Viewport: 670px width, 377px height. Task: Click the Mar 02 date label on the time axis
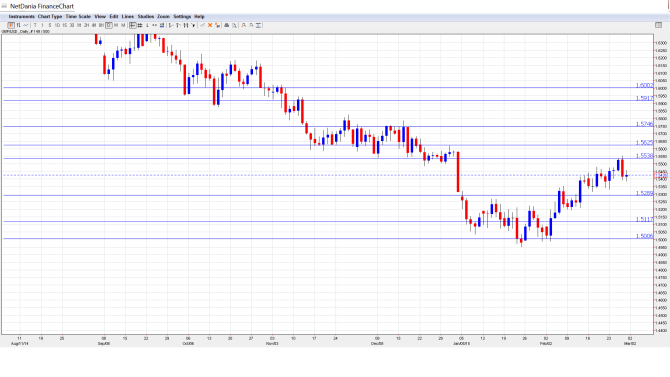point(630,343)
